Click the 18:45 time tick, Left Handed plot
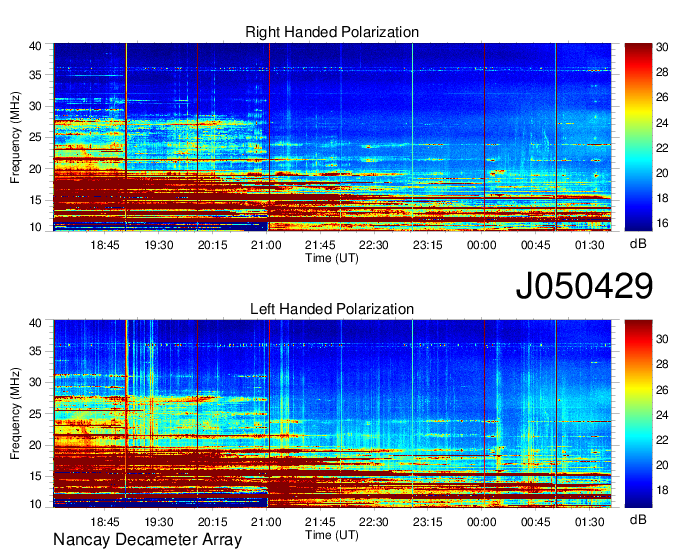Image resolution: width=680 pixels, height=552 pixels. coord(105,522)
